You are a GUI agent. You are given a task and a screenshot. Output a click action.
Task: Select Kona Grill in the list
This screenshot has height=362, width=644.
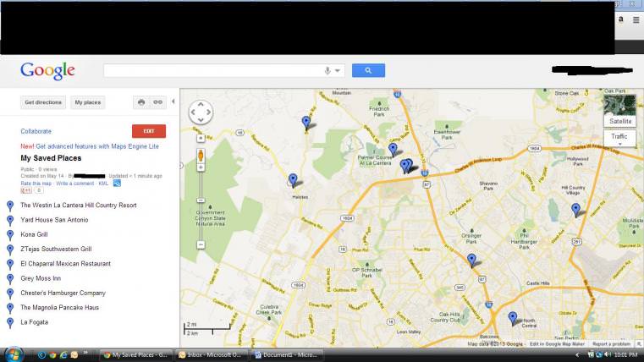[34, 234]
